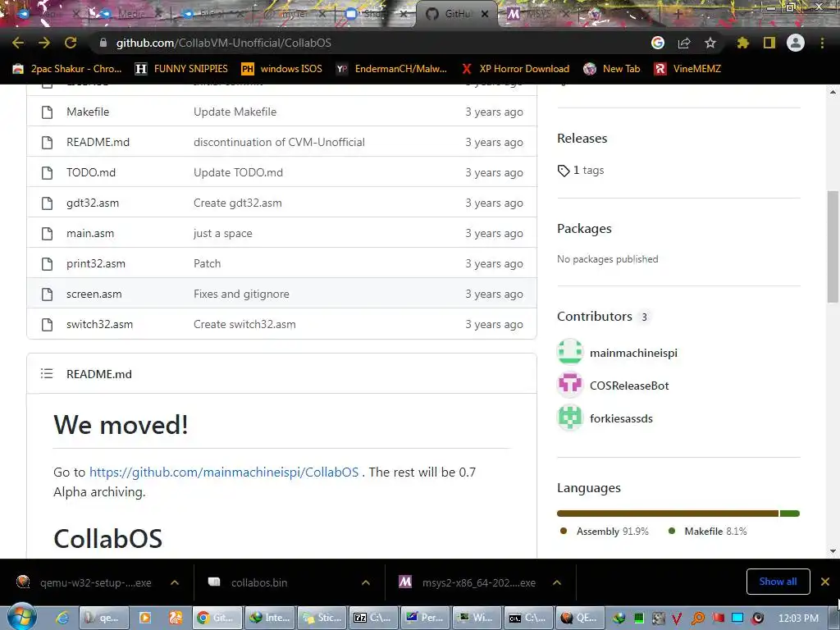
Task: Close the GitHub browser tab
Action: [484, 14]
